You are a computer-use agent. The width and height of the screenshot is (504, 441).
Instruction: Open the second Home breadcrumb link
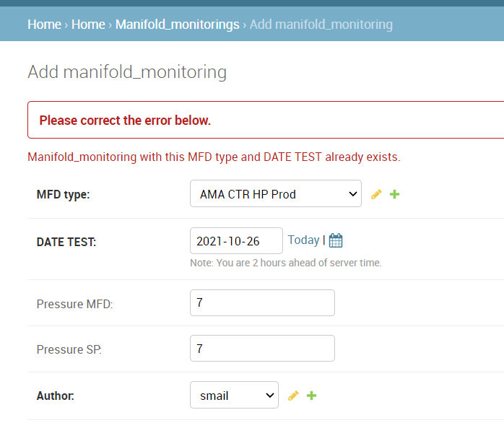[88, 25]
